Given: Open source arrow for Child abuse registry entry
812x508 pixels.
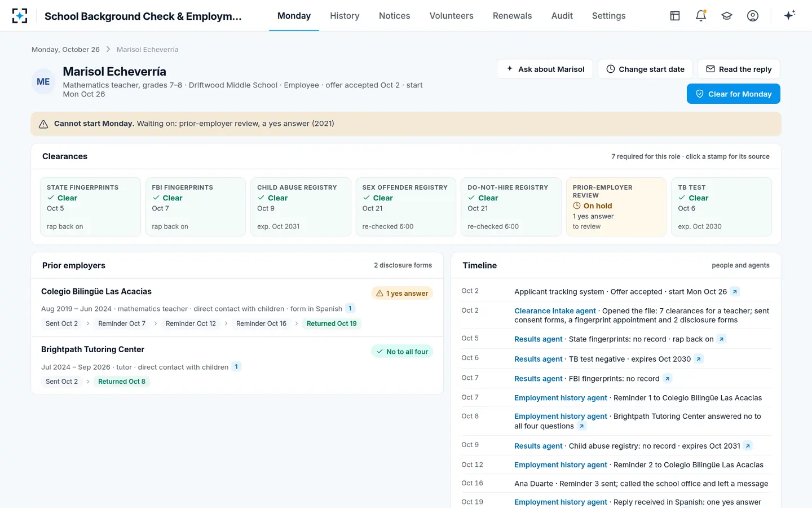Looking at the screenshot, I should point(748,446).
